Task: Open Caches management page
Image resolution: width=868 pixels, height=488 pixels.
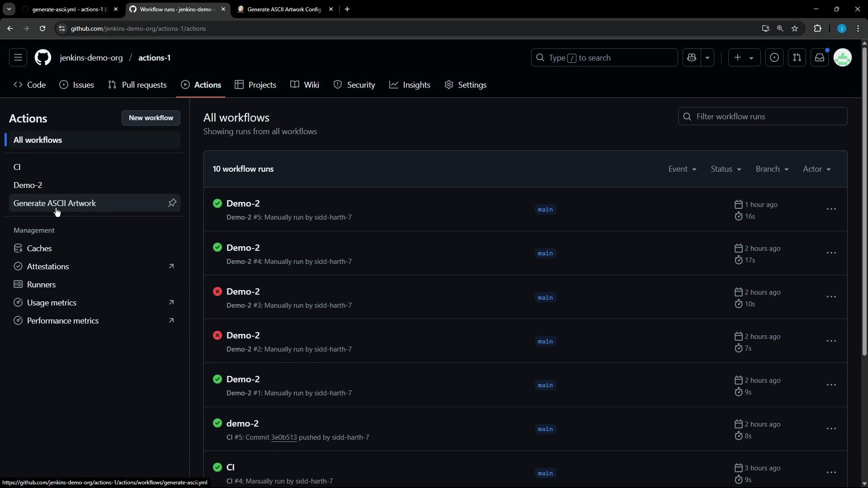Action: (94, 249)
